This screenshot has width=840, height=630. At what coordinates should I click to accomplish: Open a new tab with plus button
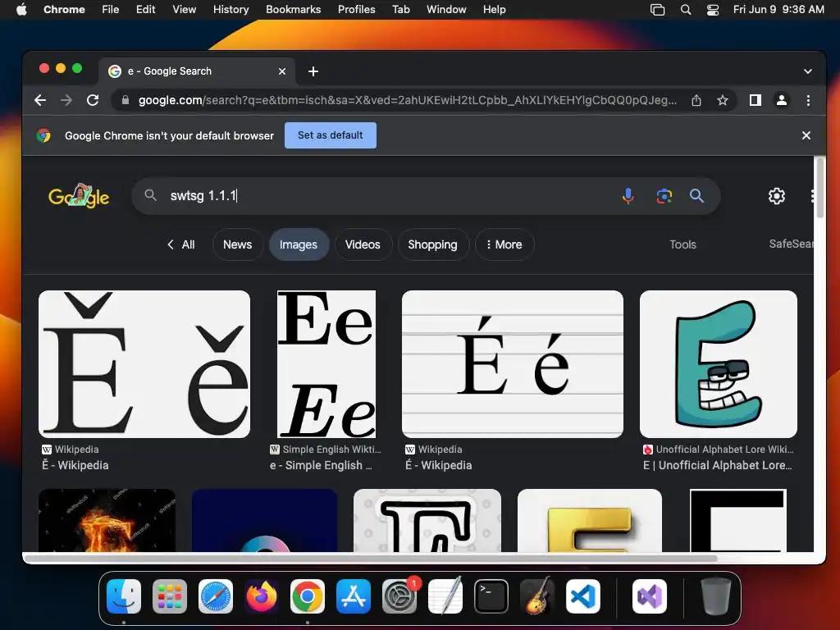pyautogui.click(x=313, y=71)
